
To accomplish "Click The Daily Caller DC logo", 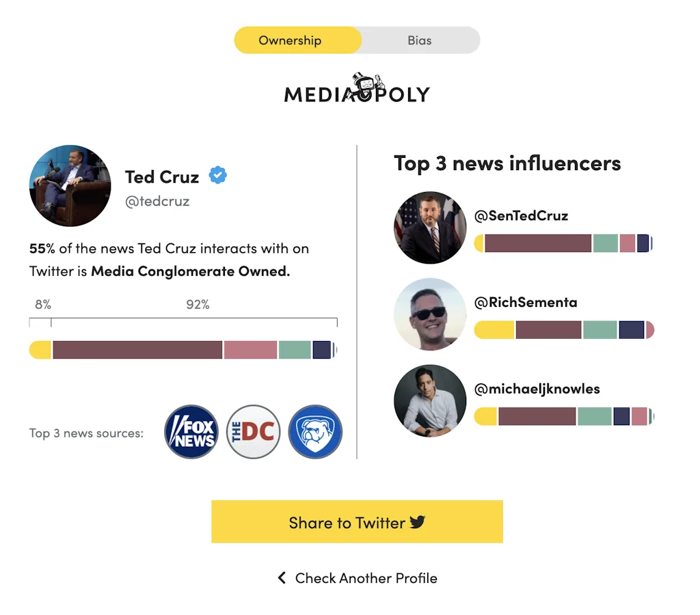I will click(253, 432).
